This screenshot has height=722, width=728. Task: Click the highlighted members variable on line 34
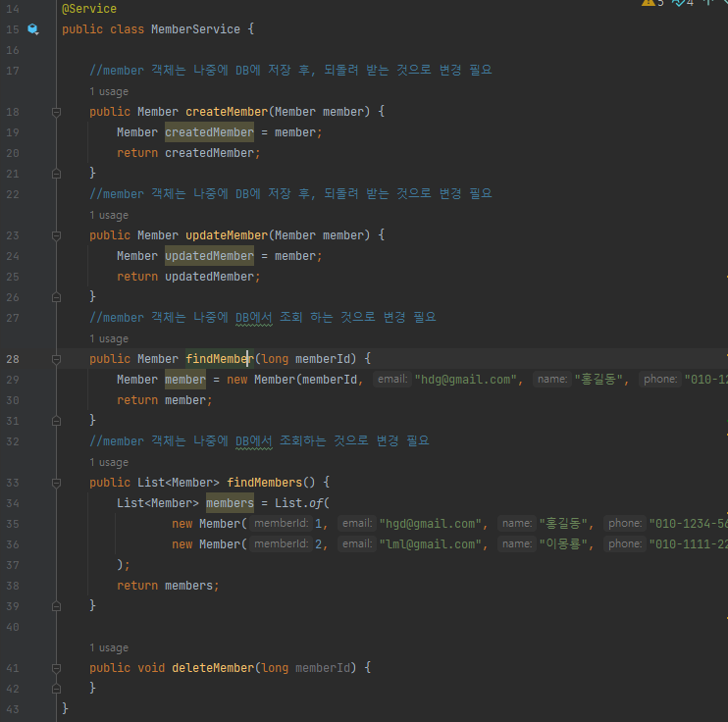tap(230, 503)
